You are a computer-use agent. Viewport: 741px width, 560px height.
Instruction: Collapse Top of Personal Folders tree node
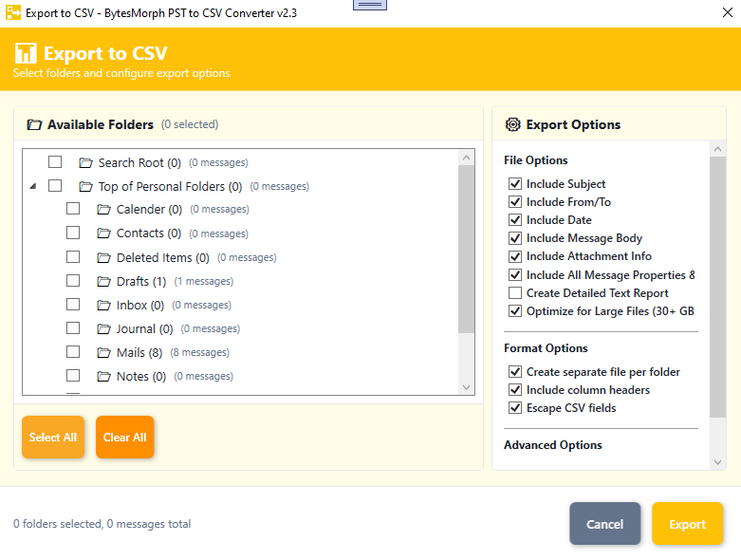pos(33,186)
